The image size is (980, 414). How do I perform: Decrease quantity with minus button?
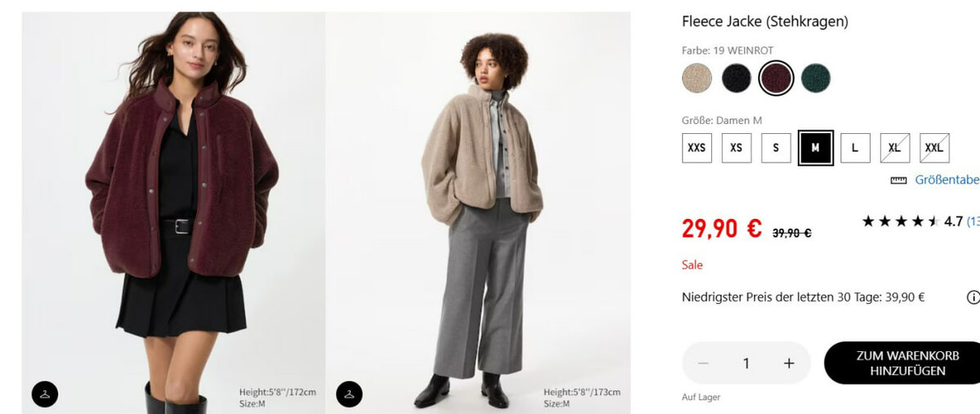tap(703, 363)
